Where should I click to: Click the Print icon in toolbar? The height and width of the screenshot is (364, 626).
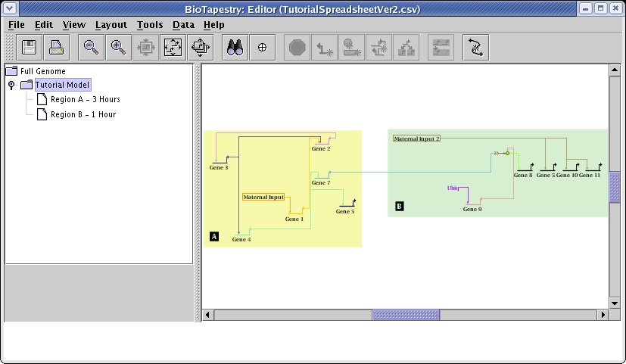pyautogui.click(x=56, y=47)
